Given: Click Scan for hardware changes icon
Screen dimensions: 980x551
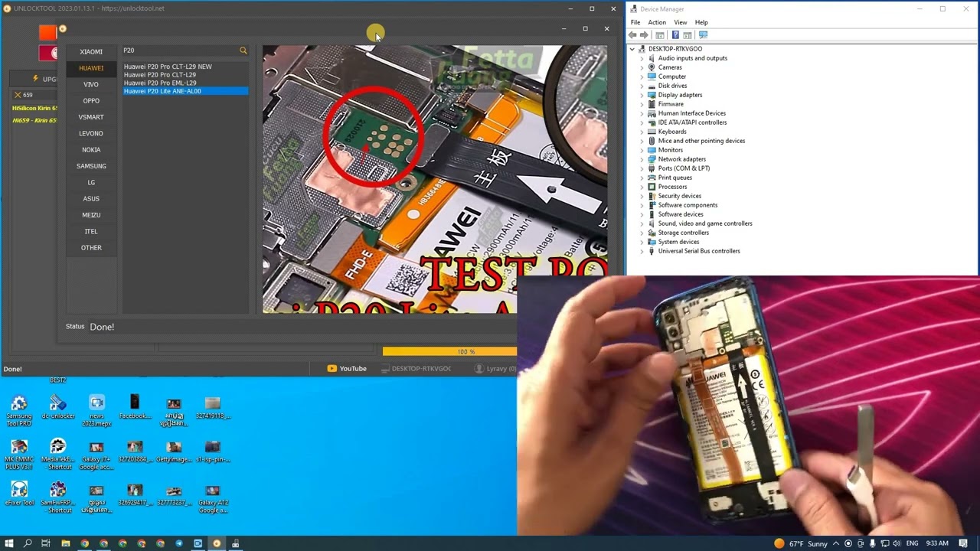Looking at the screenshot, I should (x=703, y=35).
